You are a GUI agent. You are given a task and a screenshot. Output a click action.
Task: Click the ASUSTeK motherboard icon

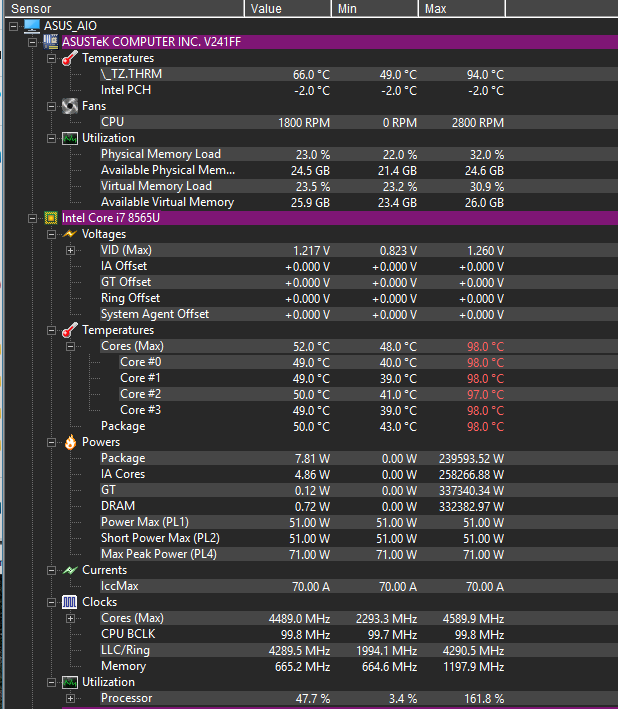point(51,42)
